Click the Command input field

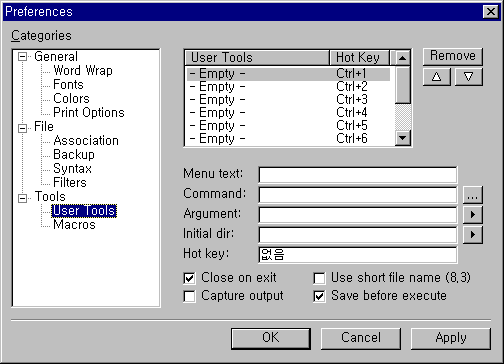pos(358,195)
